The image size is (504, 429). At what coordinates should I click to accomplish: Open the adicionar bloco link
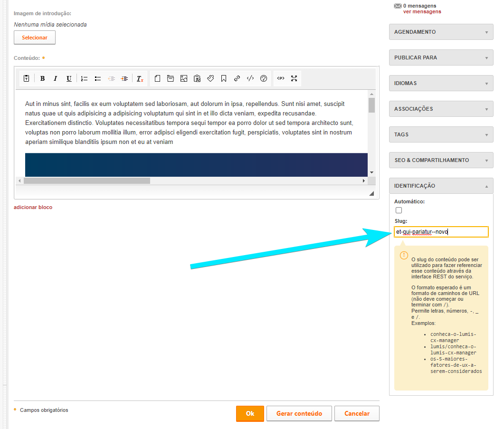tap(33, 208)
